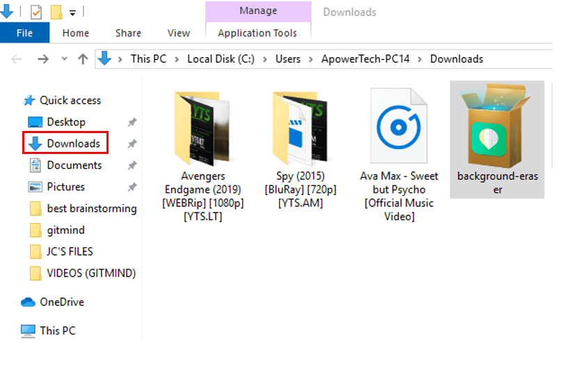
Task: Select OneDrive in the navigation pane
Action: (x=62, y=302)
